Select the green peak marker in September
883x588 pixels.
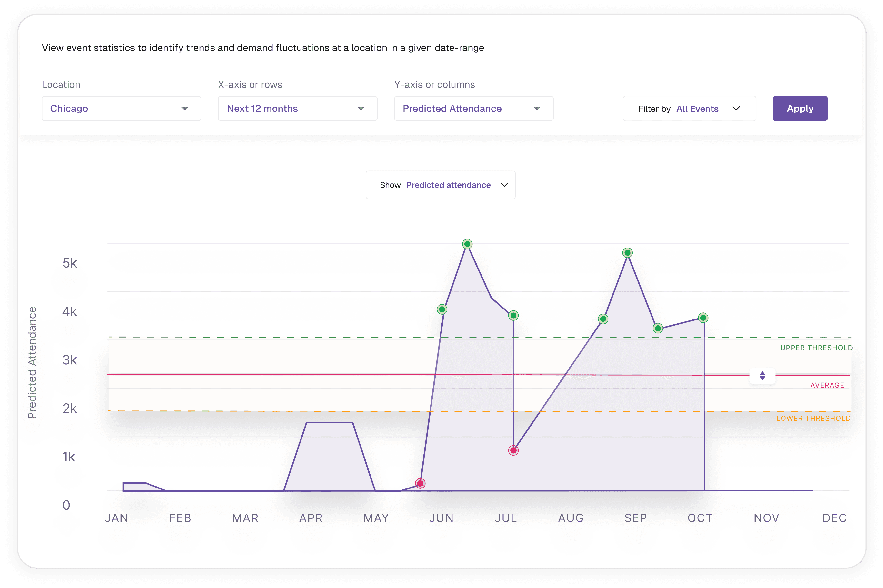click(627, 253)
